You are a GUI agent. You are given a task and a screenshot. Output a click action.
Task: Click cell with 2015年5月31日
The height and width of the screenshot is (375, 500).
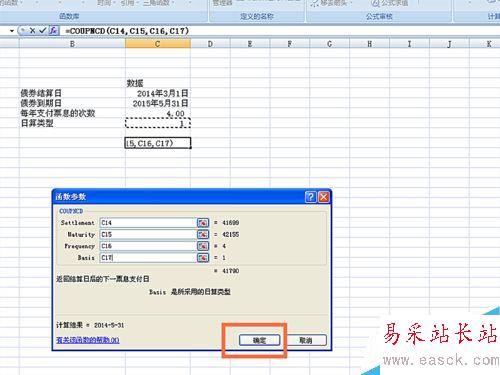[158, 103]
